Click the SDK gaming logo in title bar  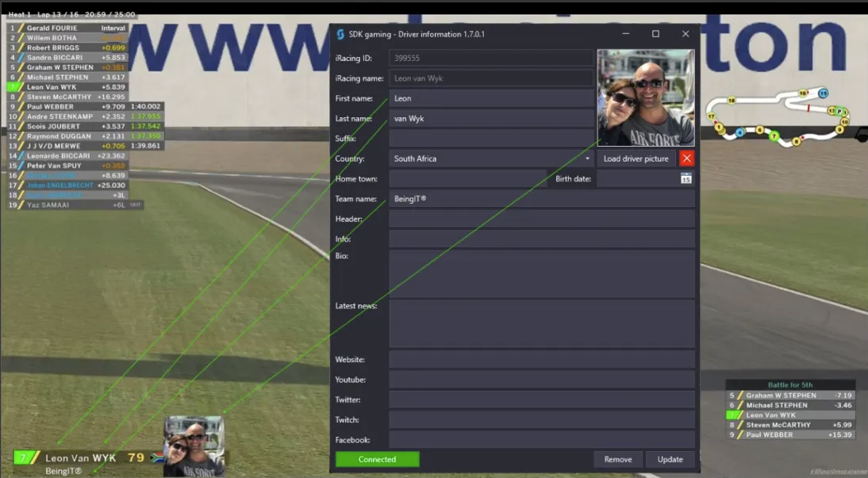click(x=340, y=34)
